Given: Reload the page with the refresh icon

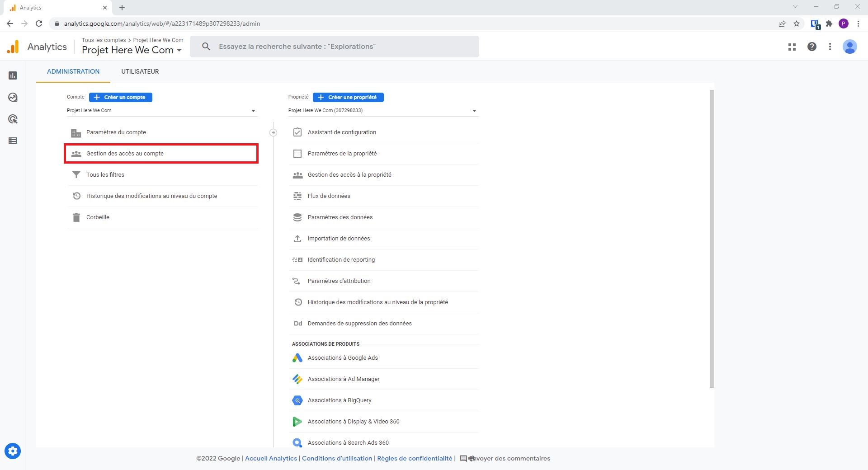Looking at the screenshot, I should [39, 23].
